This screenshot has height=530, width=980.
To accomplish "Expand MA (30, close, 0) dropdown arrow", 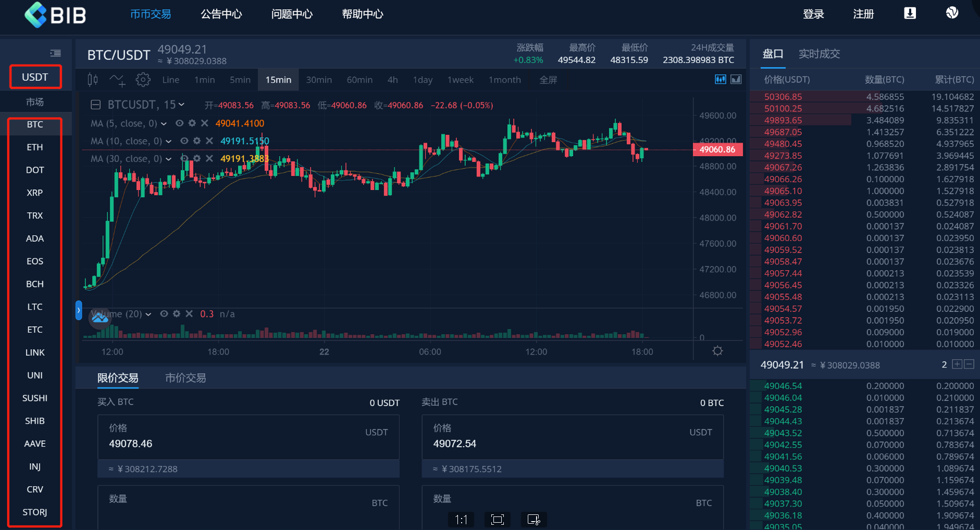I will pyautogui.click(x=168, y=159).
